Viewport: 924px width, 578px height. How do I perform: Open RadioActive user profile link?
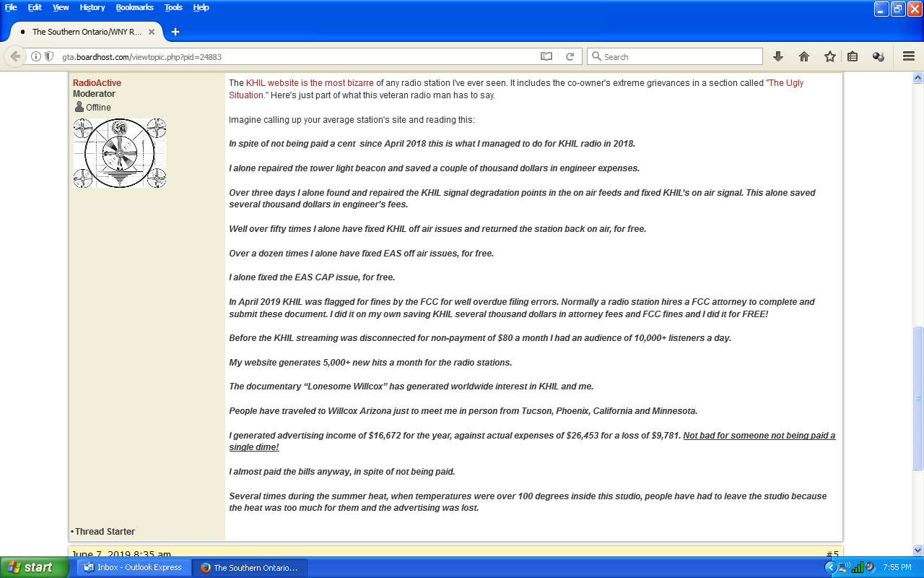click(97, 83)
